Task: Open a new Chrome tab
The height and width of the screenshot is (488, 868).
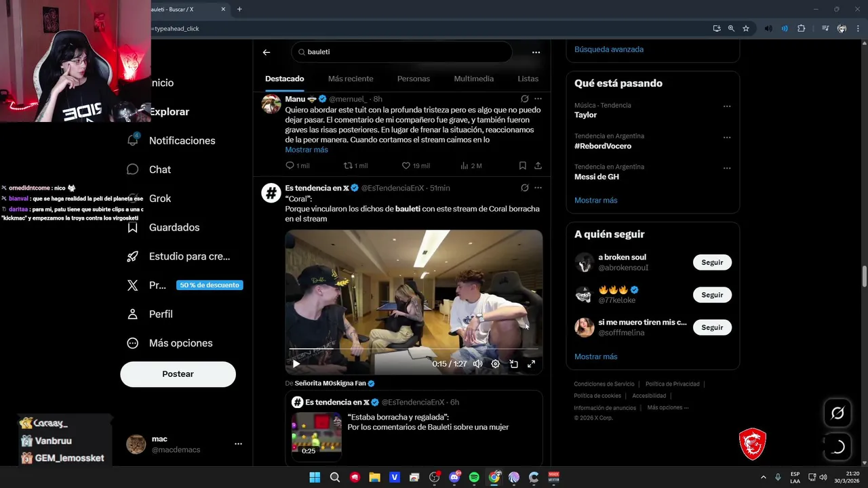Action: (x=239, y=9)
